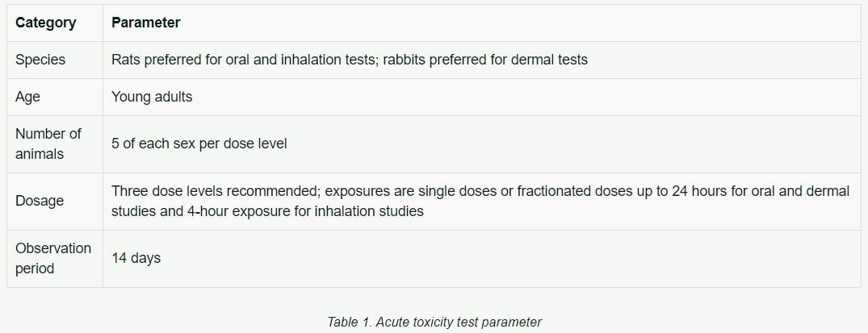This screenshot has width=868, height=333.
Task: Click the Parameter column header
Action: (146, 23)
